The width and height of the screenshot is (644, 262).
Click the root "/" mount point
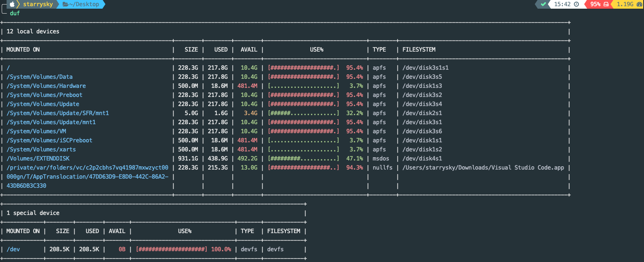pos(8,68)
